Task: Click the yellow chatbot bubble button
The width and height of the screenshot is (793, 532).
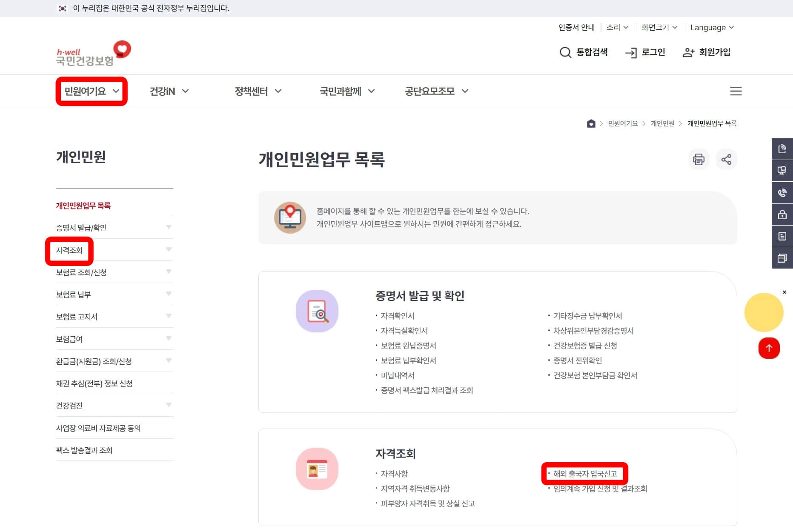Action: [764, 312]
